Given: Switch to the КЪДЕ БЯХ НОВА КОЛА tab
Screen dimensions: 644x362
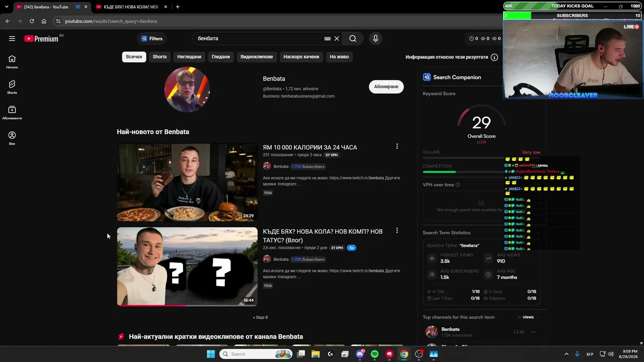Looking at the screenshot, I should point(131,7).
